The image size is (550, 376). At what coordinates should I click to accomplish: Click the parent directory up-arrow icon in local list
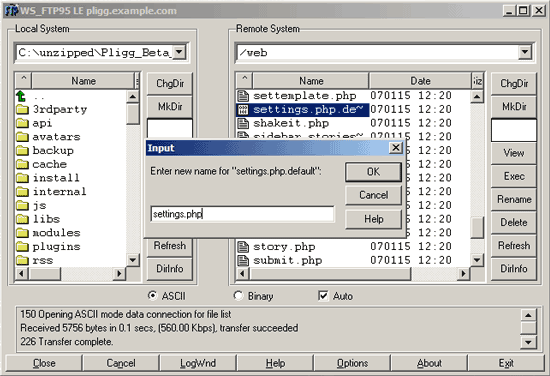pyautogui.click(x=21, y=96)
